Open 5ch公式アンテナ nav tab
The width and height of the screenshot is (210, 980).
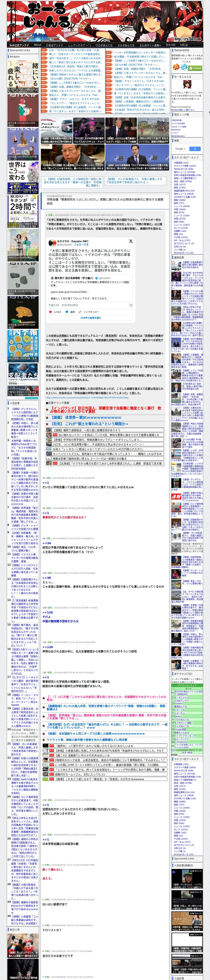19,45
